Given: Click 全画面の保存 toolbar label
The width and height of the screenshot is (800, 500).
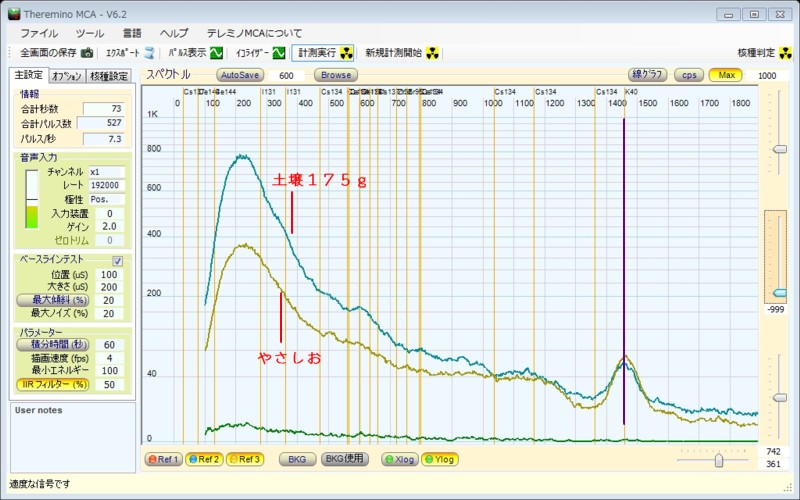Looking at the screenshot, I should 48,53.
